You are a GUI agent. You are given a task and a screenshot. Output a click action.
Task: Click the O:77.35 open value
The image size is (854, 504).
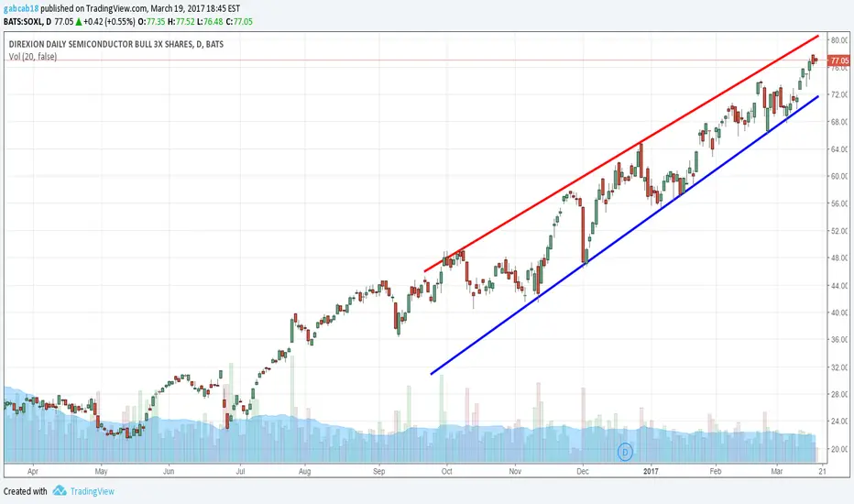click(152, 22)
